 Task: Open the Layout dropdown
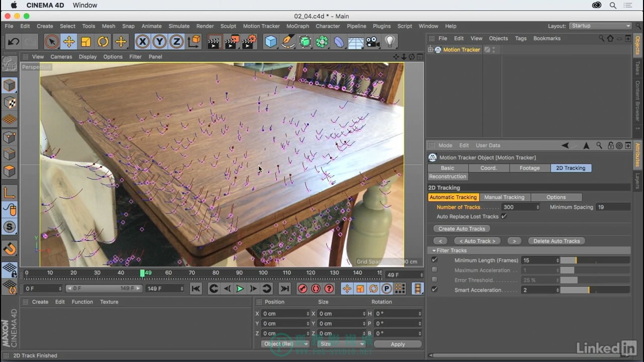click(601, 26)
